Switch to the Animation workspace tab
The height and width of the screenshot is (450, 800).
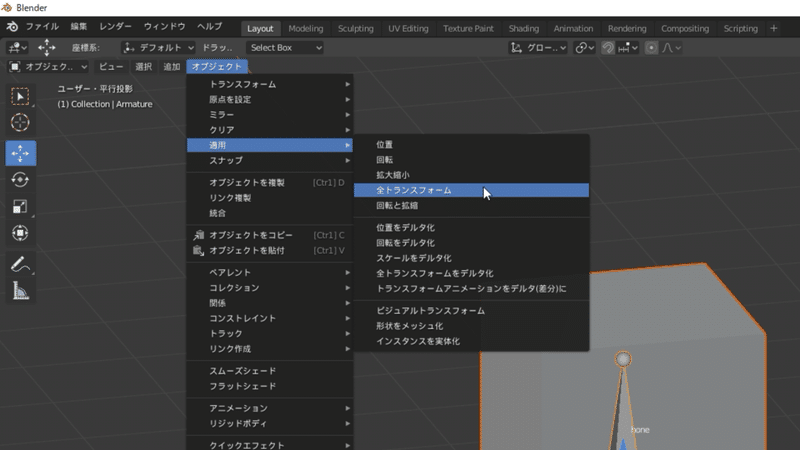(x=573, y=29)
